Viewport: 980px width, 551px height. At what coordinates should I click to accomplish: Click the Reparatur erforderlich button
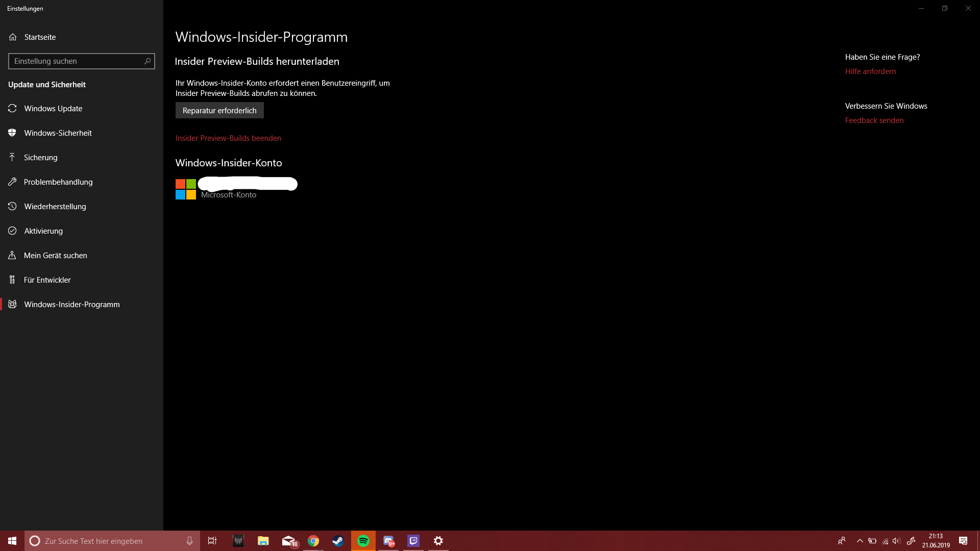point(219,110)
